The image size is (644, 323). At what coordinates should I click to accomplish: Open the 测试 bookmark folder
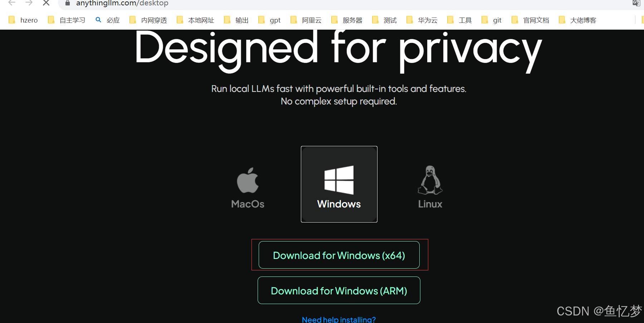385,20
